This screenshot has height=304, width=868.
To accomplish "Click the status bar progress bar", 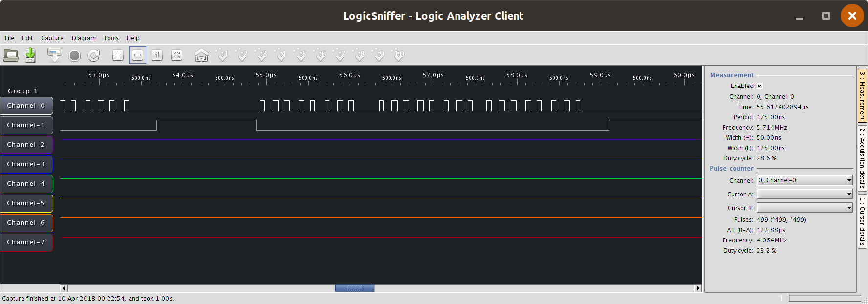I will [825, 298].
